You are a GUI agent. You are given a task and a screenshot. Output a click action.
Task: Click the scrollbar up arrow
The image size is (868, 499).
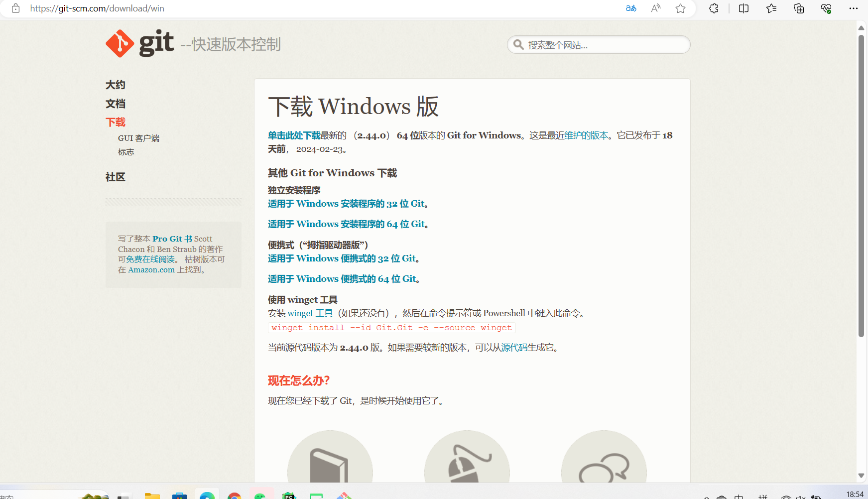[x=861, y=28]
